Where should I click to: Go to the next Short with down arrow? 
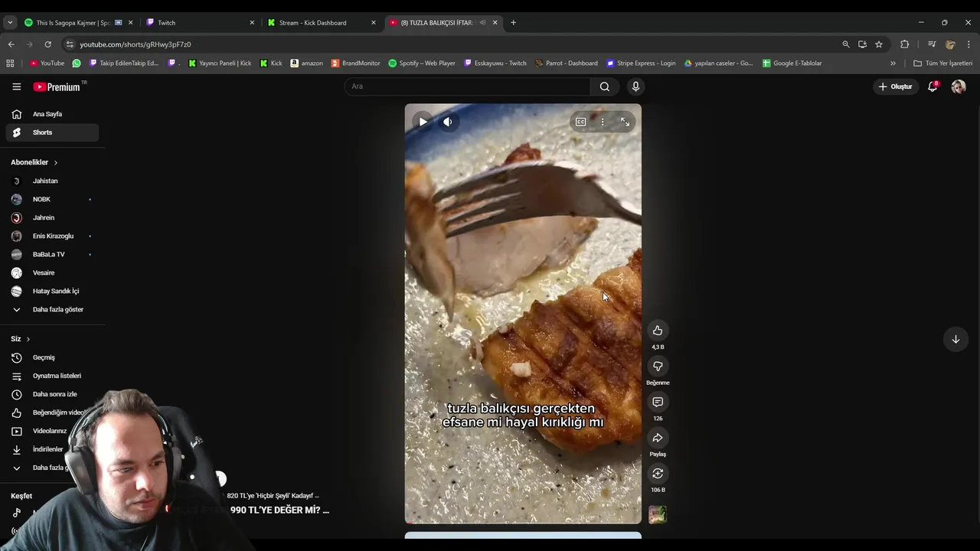[955, 339]
